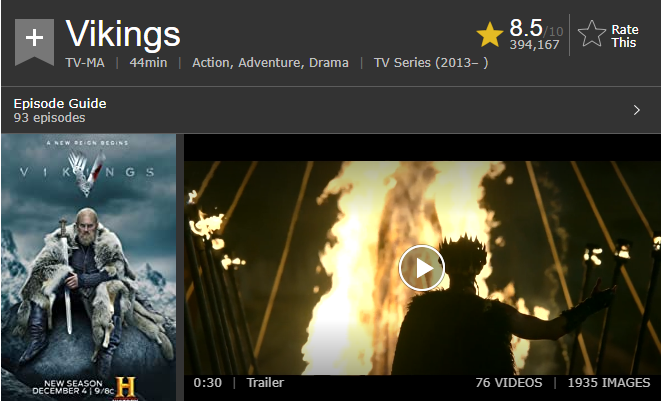Viewport: 661px width, 401px height.
Task: Open the Drama genre link
Action: click(x=329, y=63)
